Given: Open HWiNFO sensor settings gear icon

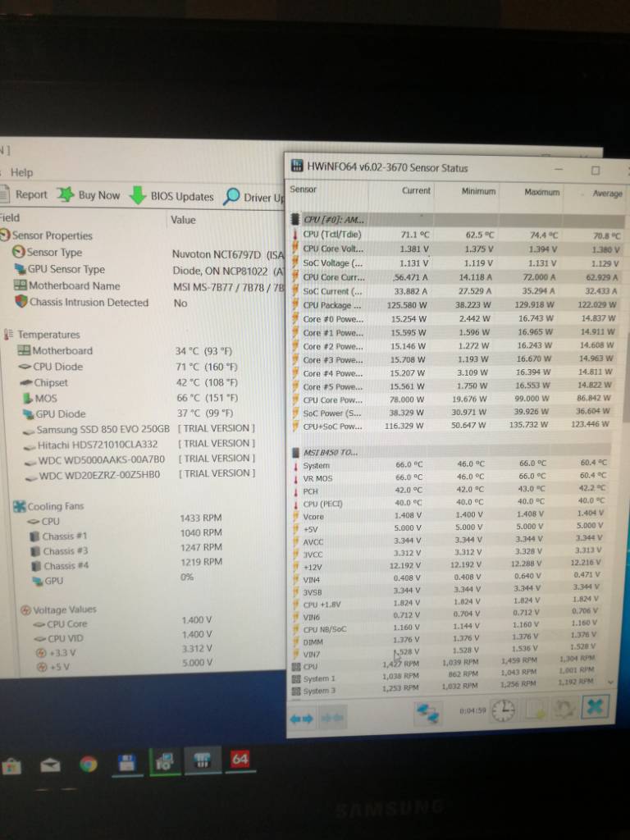Looking at the screenshot, I should (x=564, y=708).
